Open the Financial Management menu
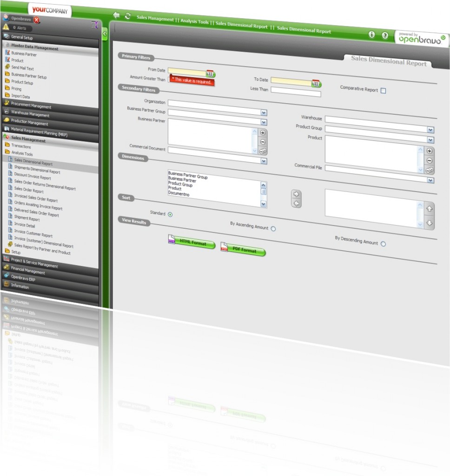 click(x=28, y=272)
